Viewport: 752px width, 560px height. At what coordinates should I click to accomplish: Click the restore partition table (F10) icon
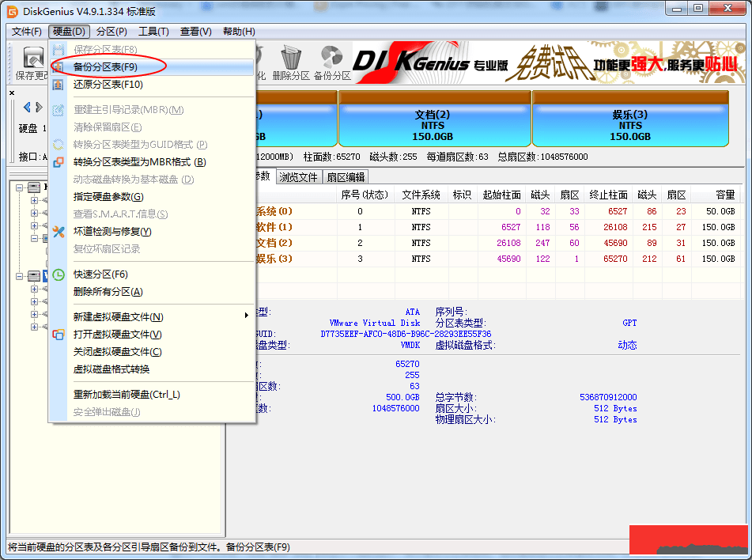(58, 85)
